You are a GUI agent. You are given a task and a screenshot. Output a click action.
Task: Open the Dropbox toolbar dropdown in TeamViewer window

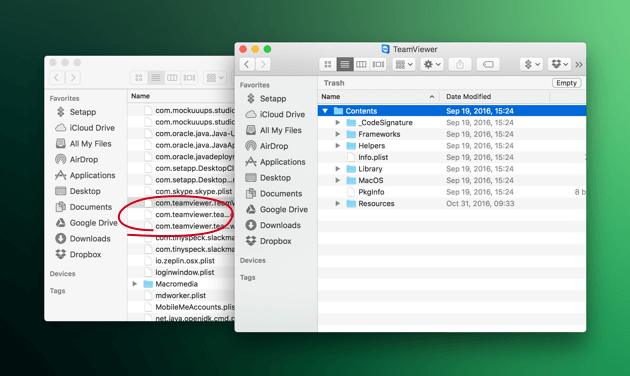(559, 64)
